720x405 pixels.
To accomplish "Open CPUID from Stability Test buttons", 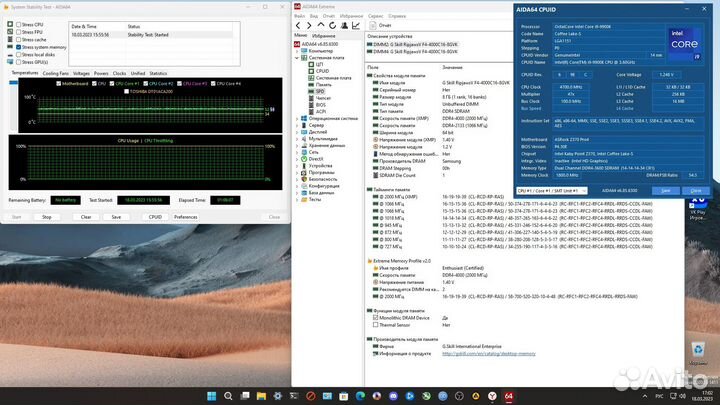I will [155, 217].
